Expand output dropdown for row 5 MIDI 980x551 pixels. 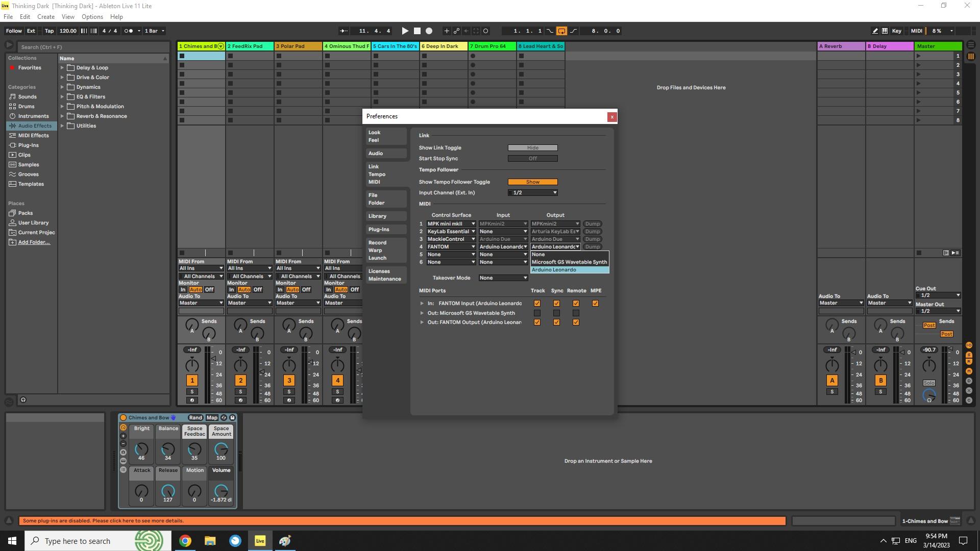pyautogui.click(x=577, y=254)
